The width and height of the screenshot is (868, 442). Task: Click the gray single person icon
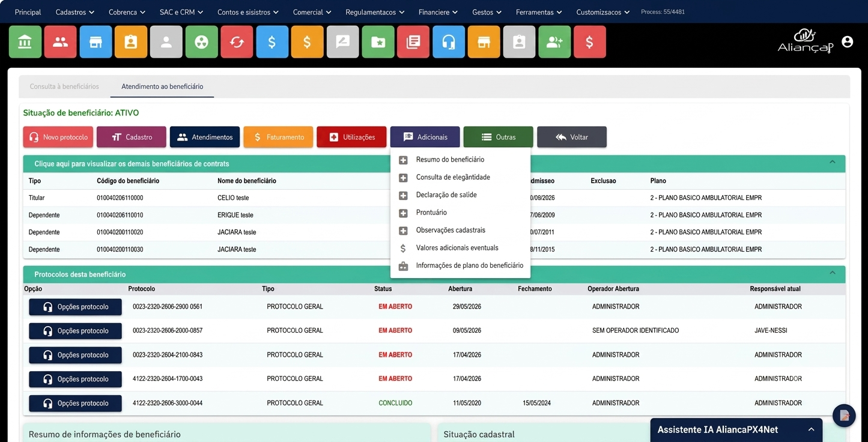point(166,42)
